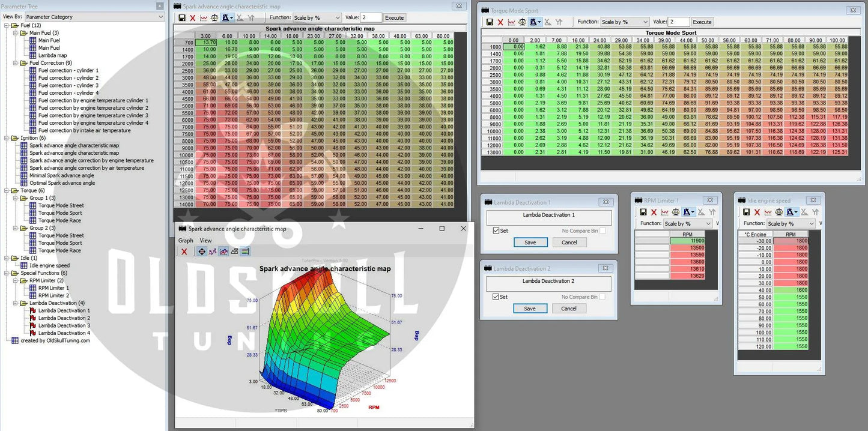Open the View By Parameter Category dropdown
868x431 pixels.
coord(94,17)
